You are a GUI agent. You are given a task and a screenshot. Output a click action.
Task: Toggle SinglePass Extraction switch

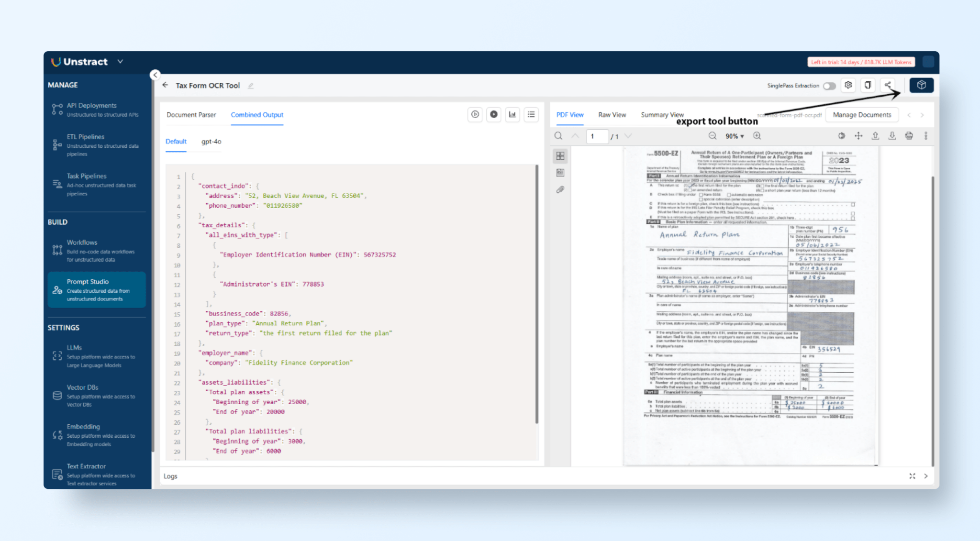click(829, 86)
